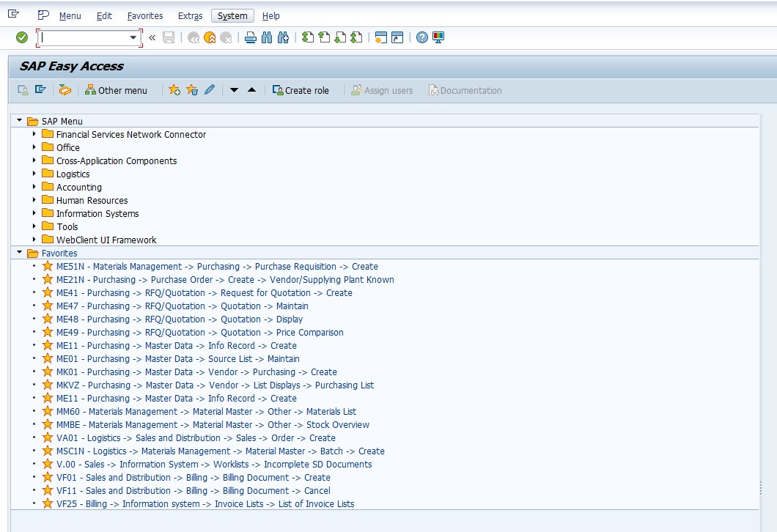Click the Add to favorites star icon
The width and height of the screenshot is (777, 532).
(x=174, y=90)
